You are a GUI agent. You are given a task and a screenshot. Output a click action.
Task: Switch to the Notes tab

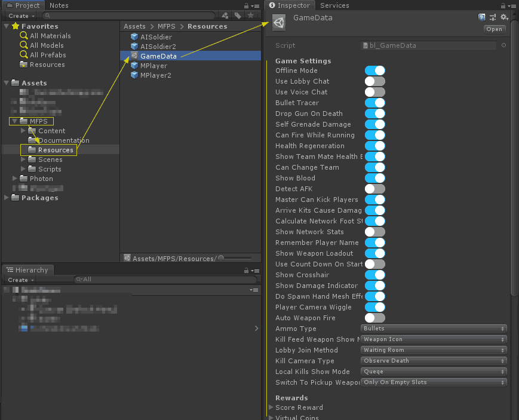[59, 5]
